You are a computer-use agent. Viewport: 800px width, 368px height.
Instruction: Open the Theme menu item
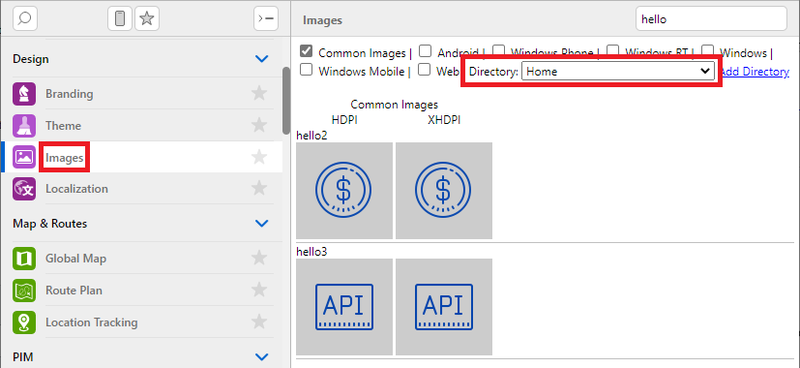141,126
